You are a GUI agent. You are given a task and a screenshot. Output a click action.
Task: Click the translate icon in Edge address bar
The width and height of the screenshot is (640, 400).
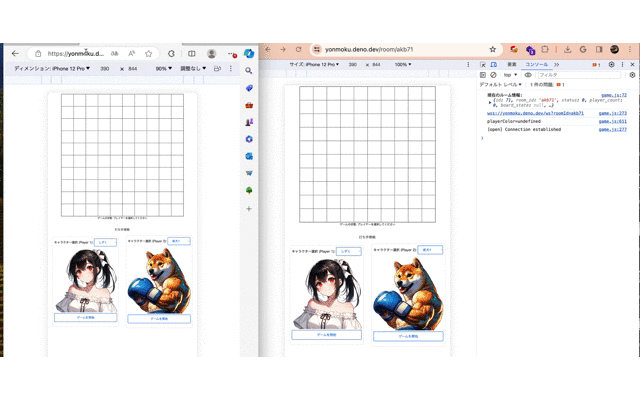coord(115,53)
